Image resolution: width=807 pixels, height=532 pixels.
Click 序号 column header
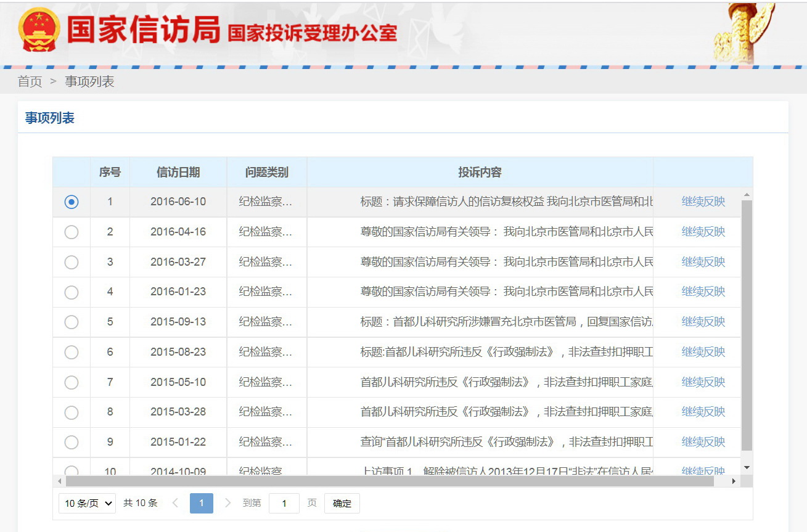point(110,172)
